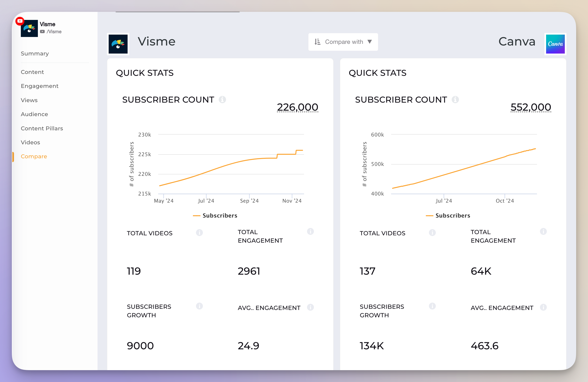
Task: Click Canva total videos value 137
Action: (367, 271)
